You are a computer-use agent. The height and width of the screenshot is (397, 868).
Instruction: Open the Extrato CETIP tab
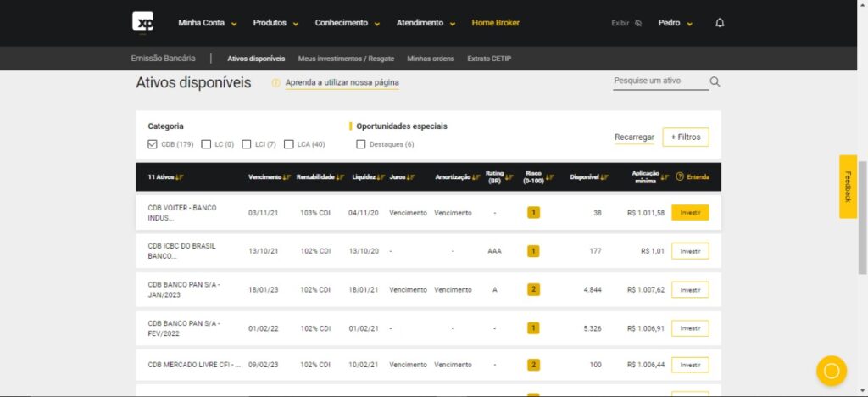(489, 59)
